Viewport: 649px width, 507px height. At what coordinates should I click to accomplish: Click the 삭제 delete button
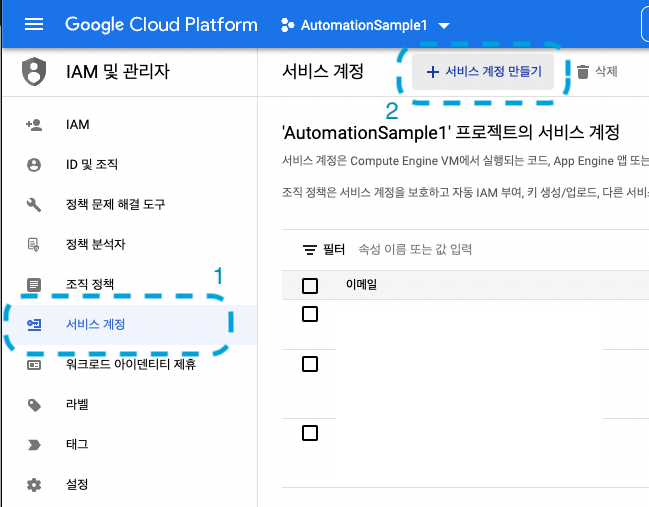pyautogui.click(x=597, y=72)
